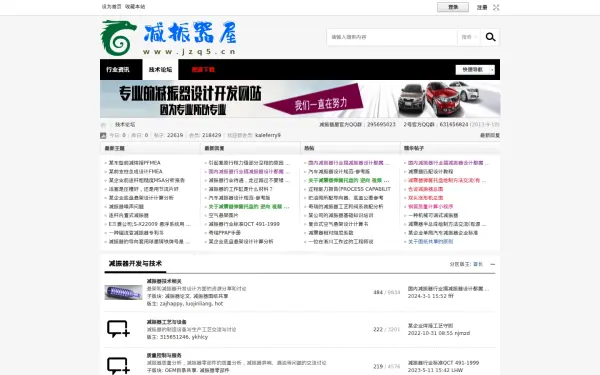Click the forum statistics chart icon
The image size is (600, 375).
[103, 135]
